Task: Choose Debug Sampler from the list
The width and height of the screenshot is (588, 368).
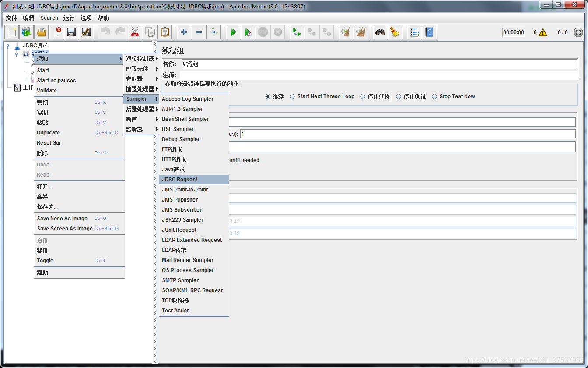Action: (194, 139)
